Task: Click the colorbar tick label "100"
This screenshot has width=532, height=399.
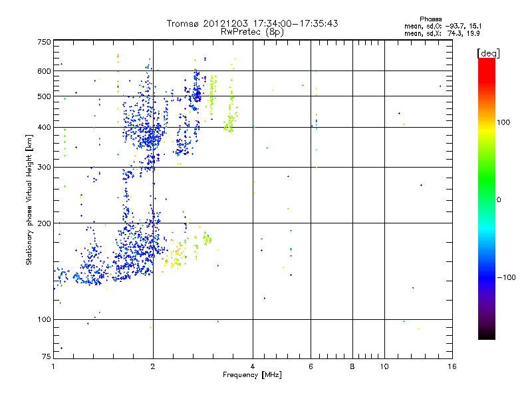Action: coord(503,122)
